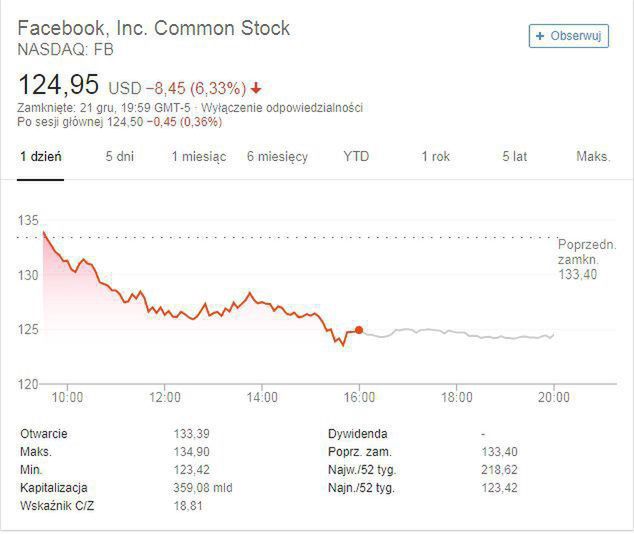Click the Obserwuj follow button
This screenshot has width=634, height=534.
(568, 35)
